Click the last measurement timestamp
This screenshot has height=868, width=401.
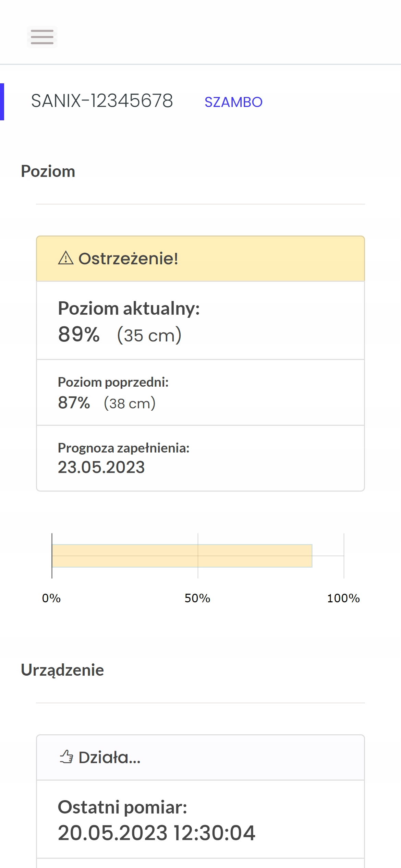(156, 833)
